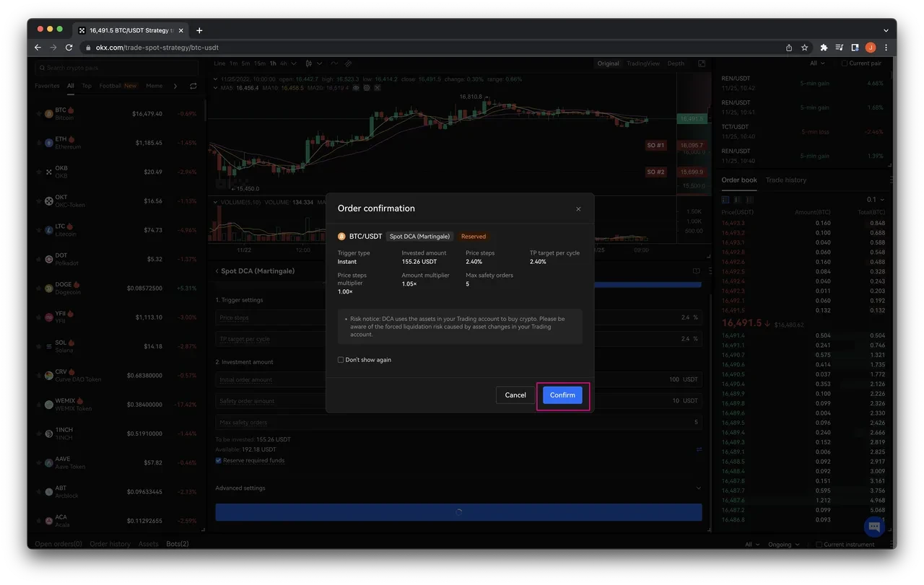Open the Bots(2) tab
924x585 pixels.
pos(178,544)
